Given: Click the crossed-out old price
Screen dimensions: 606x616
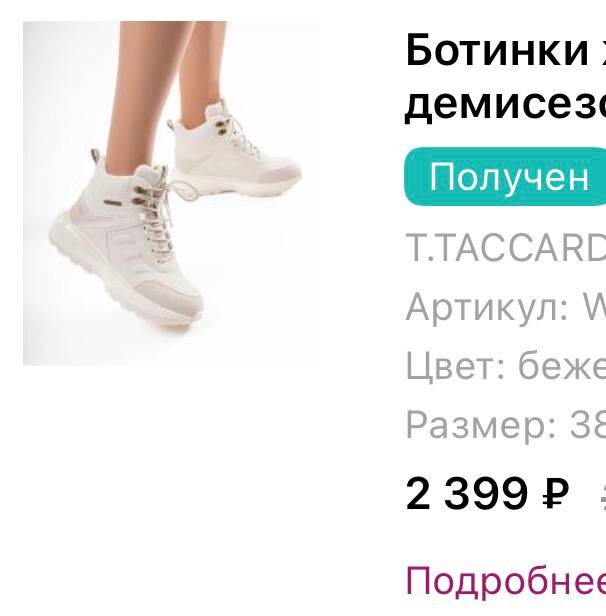Looking at the screenshot, I should click(x=603, y=495).
